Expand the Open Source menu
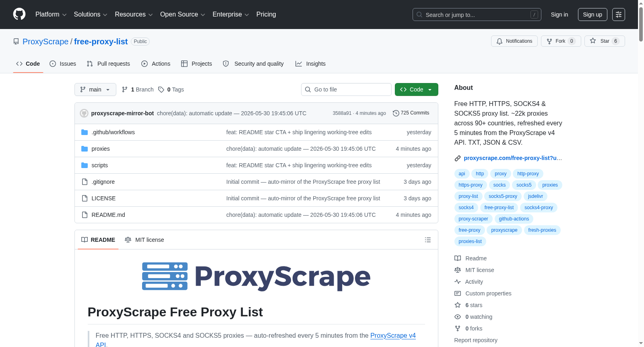This screenshot has height=347, width=644. [x=182, y=15]
